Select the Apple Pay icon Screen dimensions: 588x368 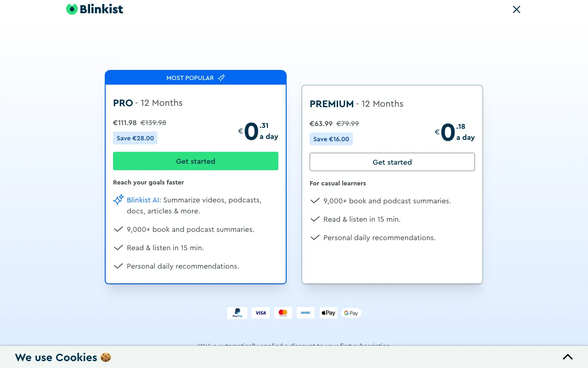pyautogui.click(x=328, y=313)
